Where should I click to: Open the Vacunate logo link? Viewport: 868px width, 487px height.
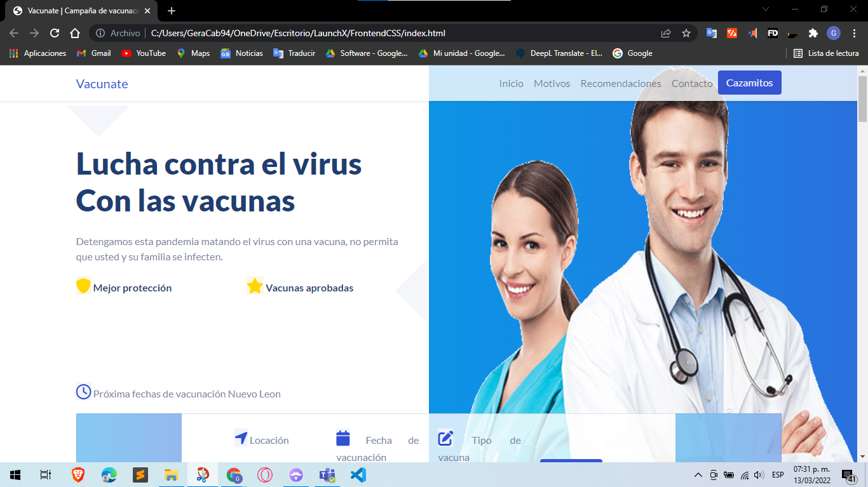click(x=102, y=83)
